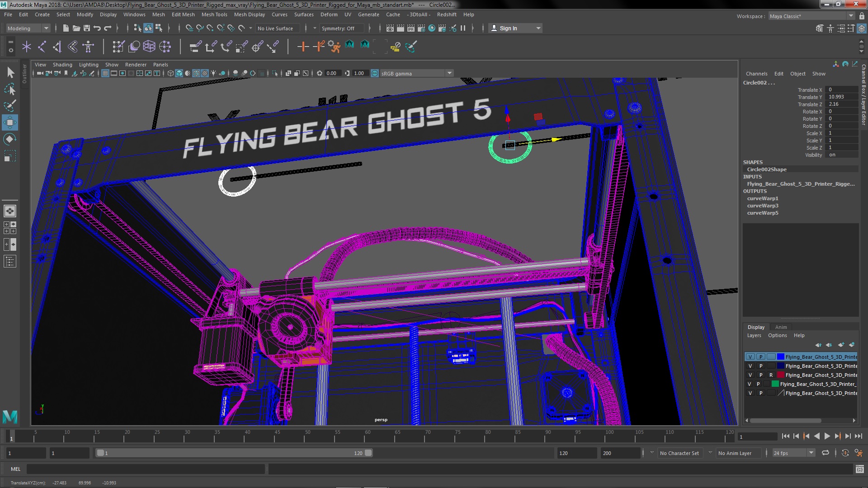Pick the Paint Selection tool
The width and height of the screenshot is (868, 488).
click(9, 106)
